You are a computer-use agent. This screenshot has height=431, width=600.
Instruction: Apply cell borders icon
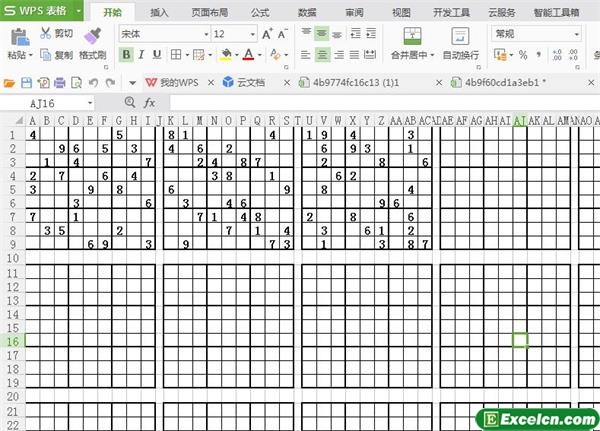(176, 54)
